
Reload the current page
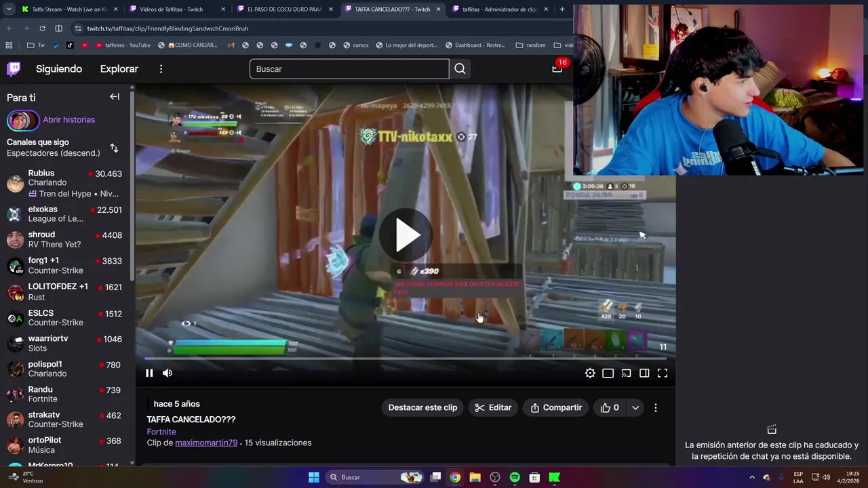(42, 28)
